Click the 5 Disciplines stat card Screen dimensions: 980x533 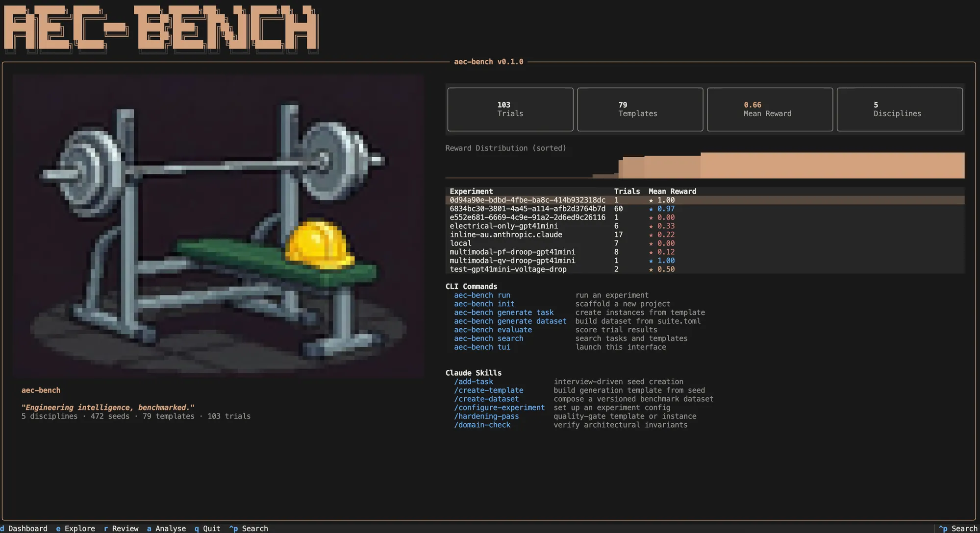point(900,109)
